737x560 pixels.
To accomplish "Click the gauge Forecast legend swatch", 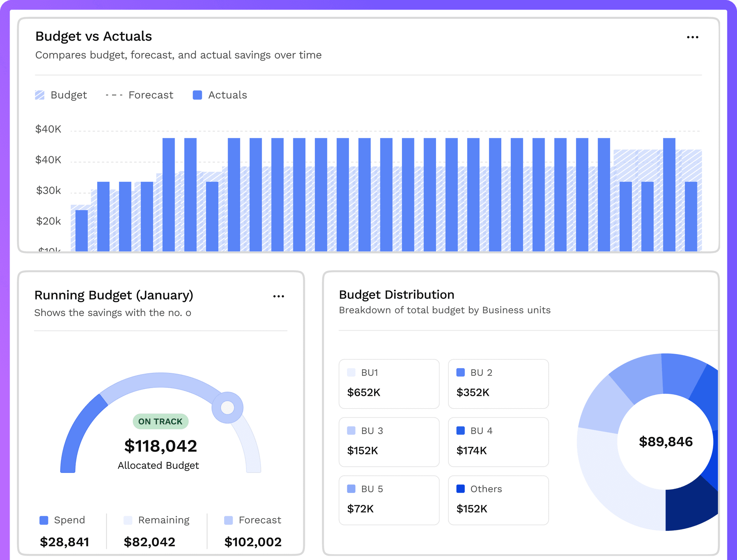I will coord(228,520).
